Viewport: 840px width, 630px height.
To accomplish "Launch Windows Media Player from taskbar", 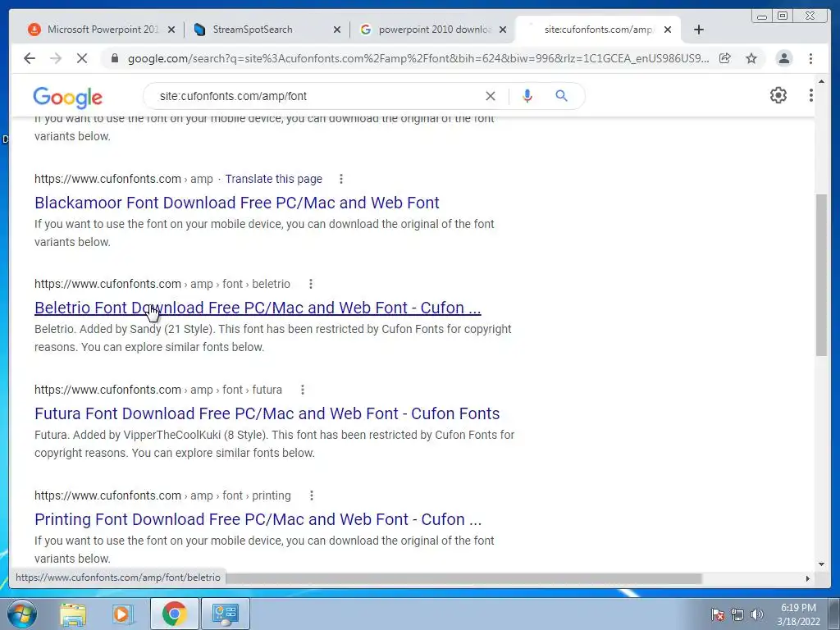I will pyautogui.click(x=123, y=614).
